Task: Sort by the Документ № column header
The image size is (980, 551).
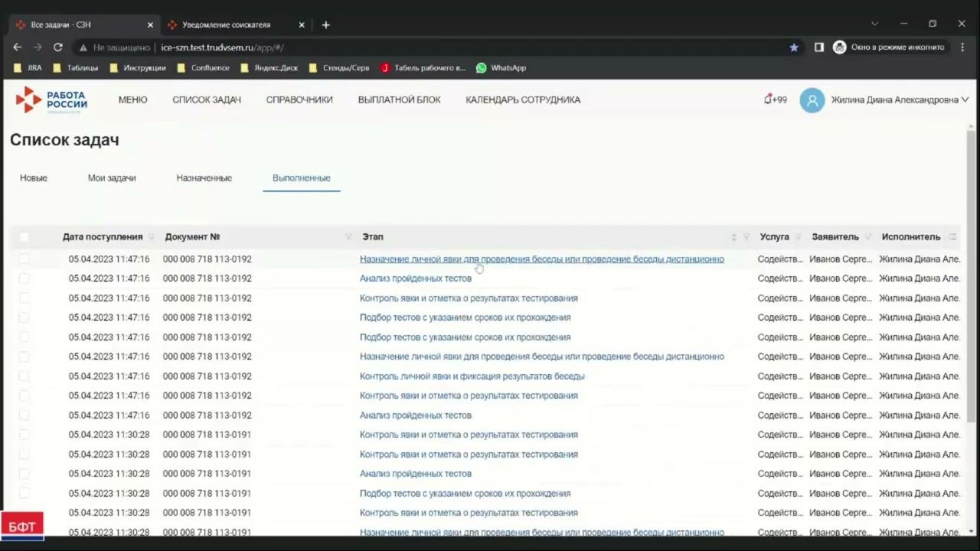Action: [x=192, y=237]
